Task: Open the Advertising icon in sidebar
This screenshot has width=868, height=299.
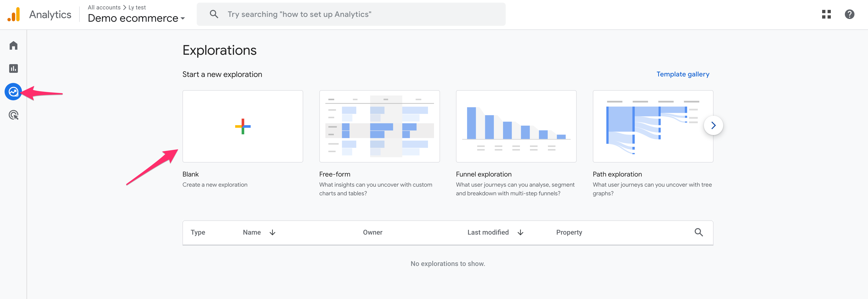Action: [14, 115]
